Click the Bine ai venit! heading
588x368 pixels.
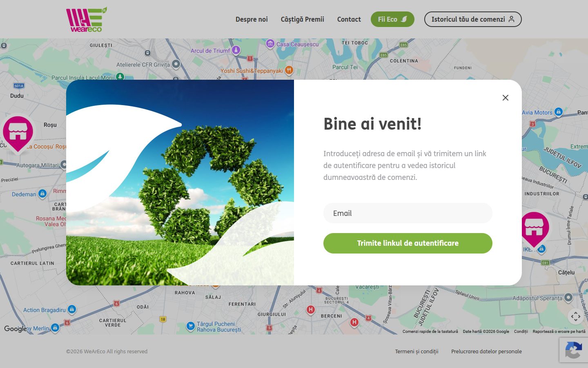(372, 124)
